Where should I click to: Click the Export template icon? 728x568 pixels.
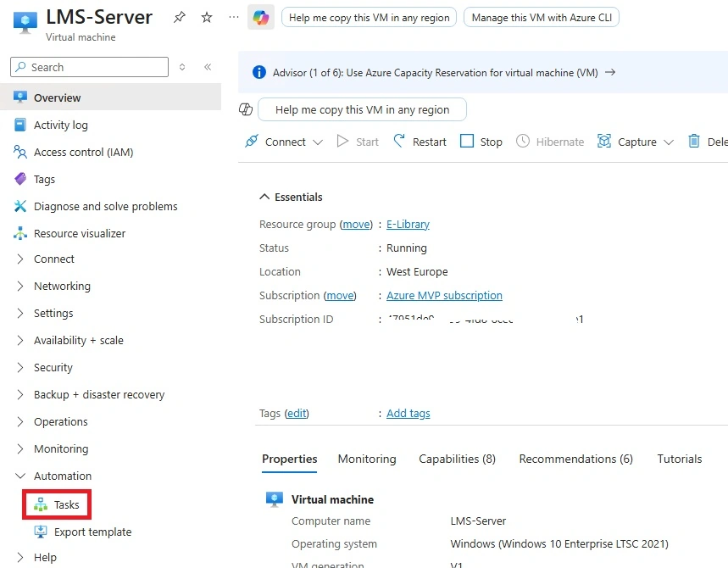coord(41,532)
